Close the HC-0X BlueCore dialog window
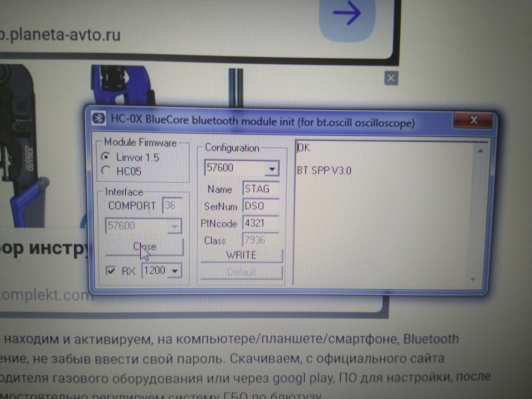This screenshot has width=532, height=399. pyautogui.click(x=473, y=120)
